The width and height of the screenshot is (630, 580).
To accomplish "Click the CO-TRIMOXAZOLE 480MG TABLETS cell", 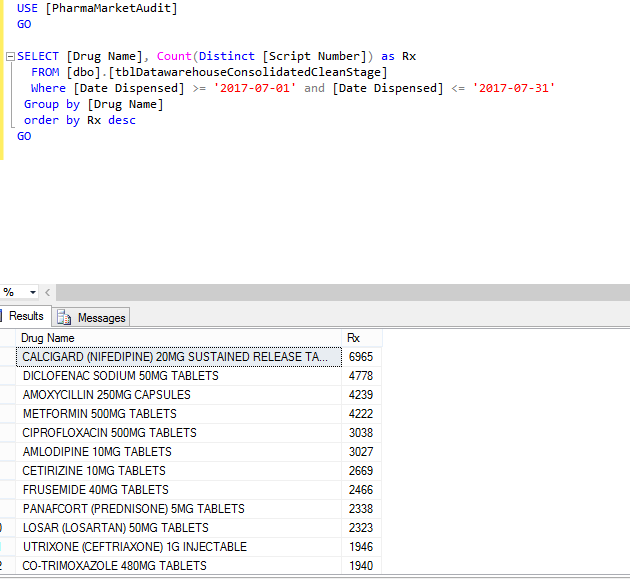I will pyautogui.click(x=114, y=566).
